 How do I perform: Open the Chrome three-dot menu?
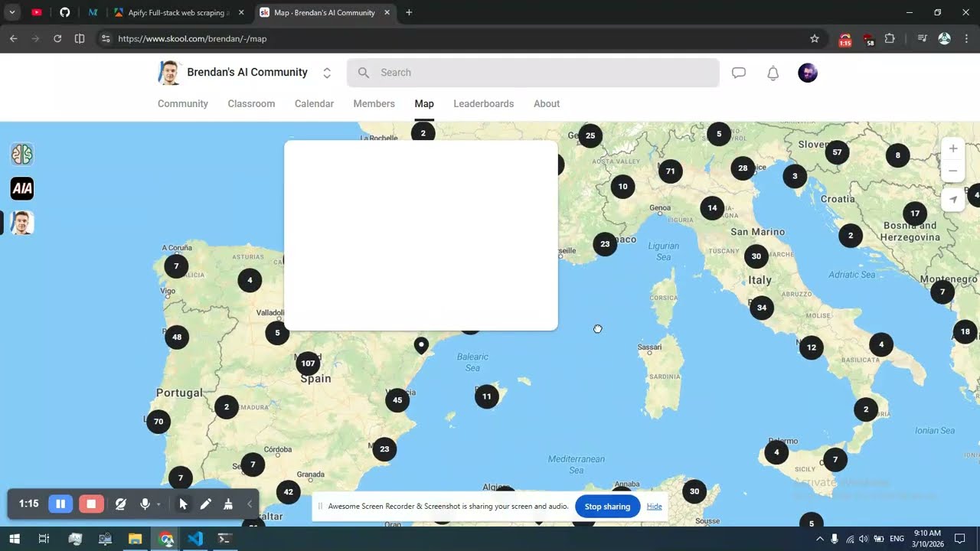coord(966,38)
